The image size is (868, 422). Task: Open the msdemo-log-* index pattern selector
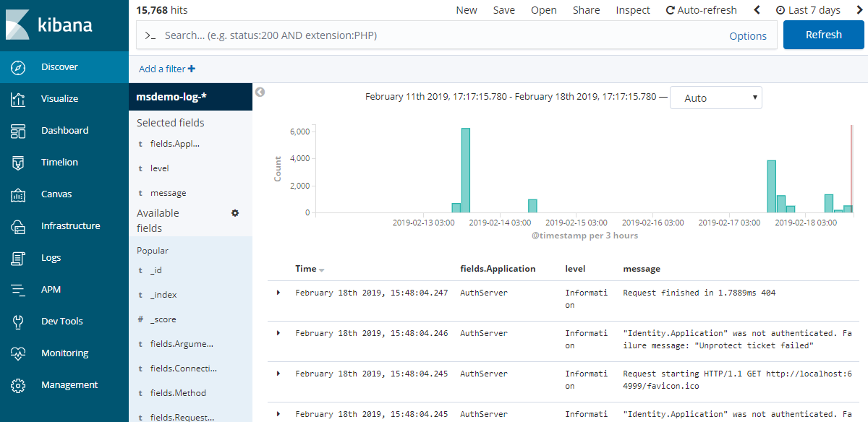[x=168, y=95]
